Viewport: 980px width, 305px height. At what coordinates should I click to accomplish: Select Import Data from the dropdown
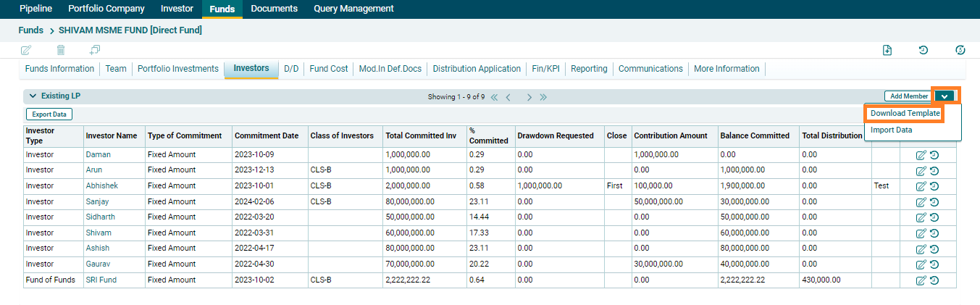(x=891, y=130)
